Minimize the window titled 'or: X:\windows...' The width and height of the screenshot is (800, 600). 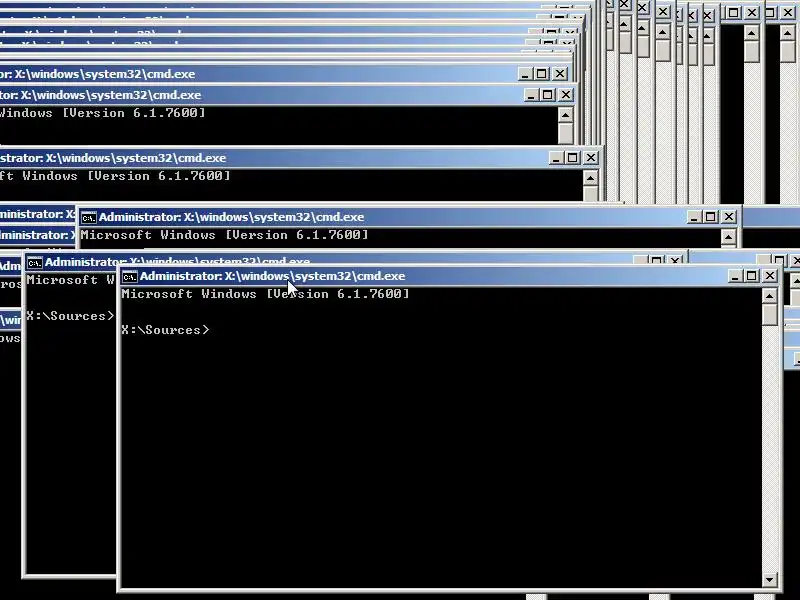pos(524,74)
